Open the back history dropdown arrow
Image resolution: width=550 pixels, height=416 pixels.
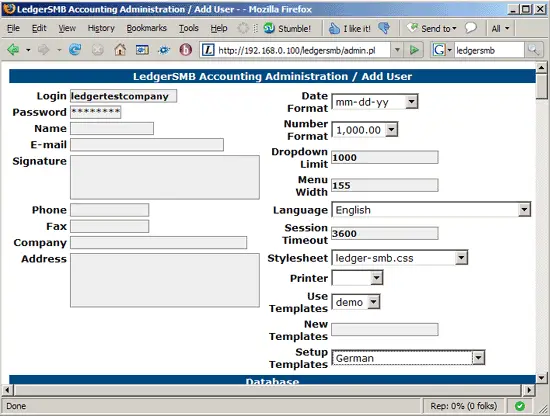28,50
